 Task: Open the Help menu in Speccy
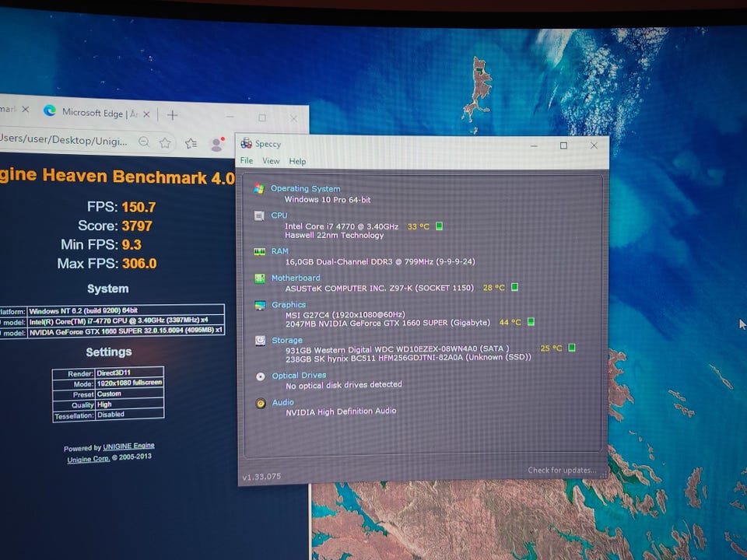[x=297, y=161]
